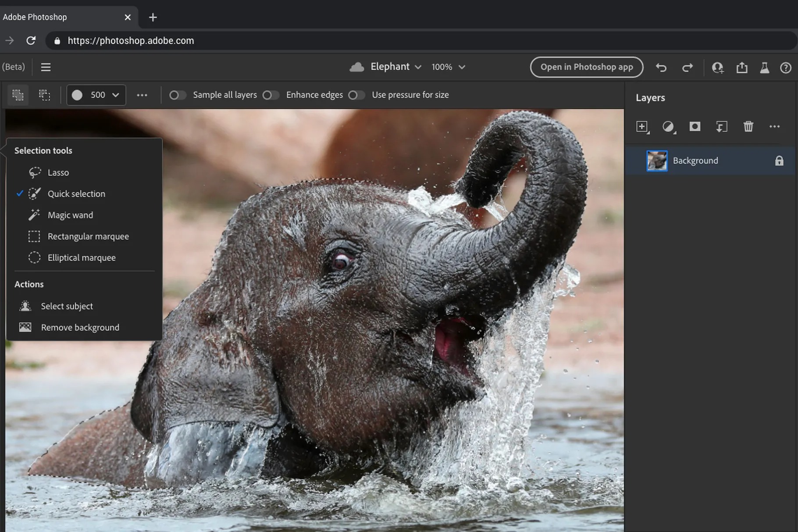Click the undo arrow
This screenshot has height=532, width=798.
tap(661, 67)
